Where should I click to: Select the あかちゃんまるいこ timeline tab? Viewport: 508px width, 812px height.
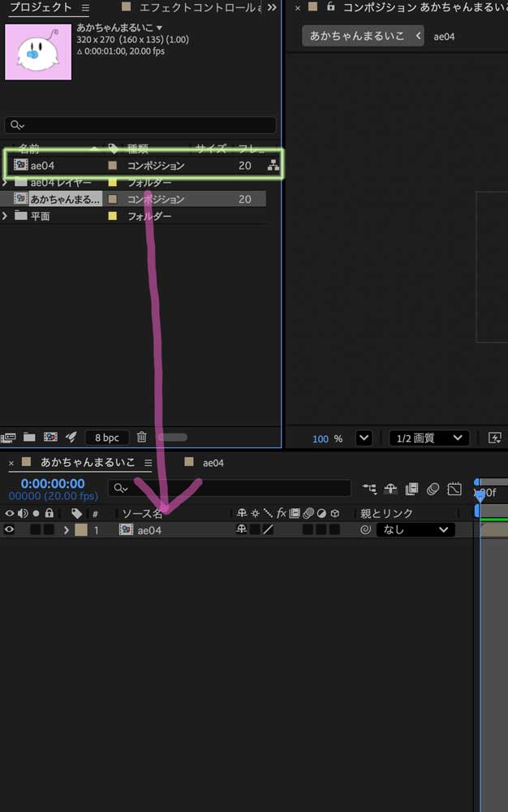(x=88, y=462)
